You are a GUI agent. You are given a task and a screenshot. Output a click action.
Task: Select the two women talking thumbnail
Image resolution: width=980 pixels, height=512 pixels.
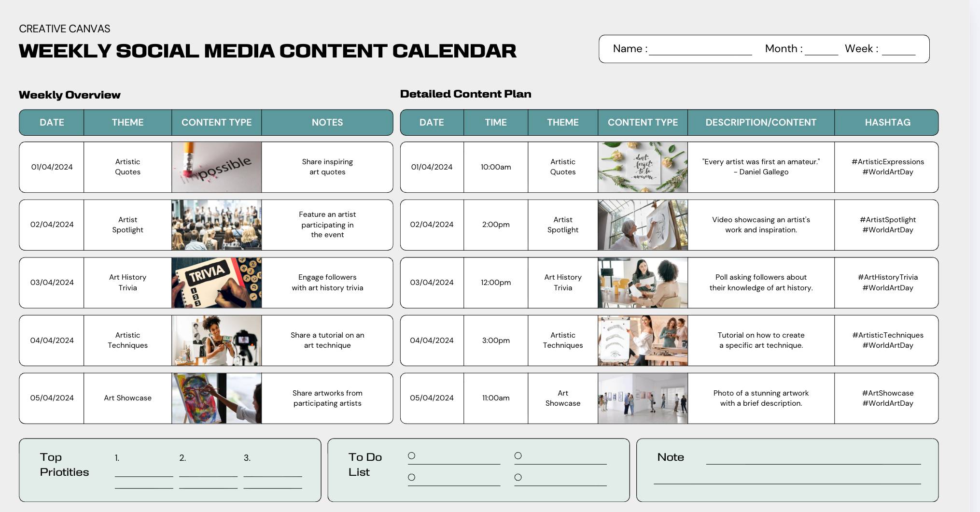[643, 283]
